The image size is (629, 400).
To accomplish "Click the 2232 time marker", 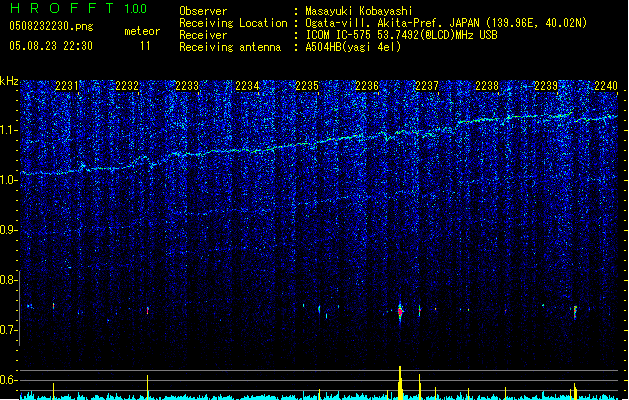I will (x=127, y=86).
